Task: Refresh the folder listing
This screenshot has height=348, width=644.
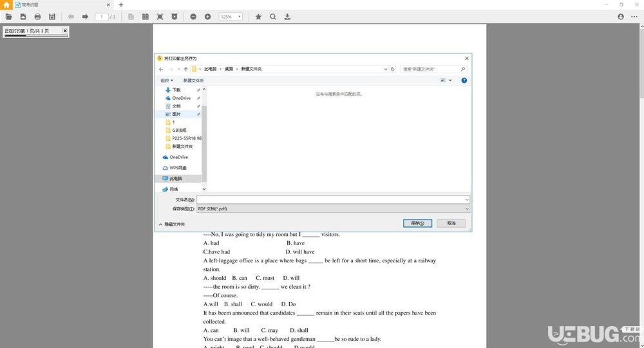Action: (393, 69)
